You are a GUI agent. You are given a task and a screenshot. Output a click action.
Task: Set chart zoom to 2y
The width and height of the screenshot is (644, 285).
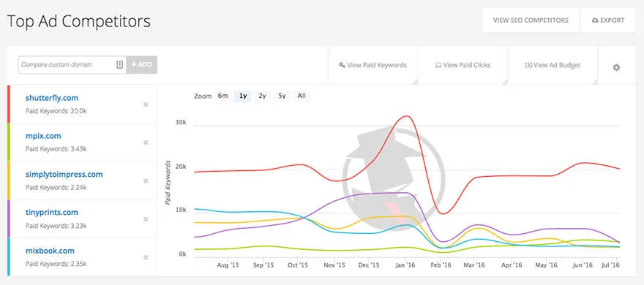[262, 96]
